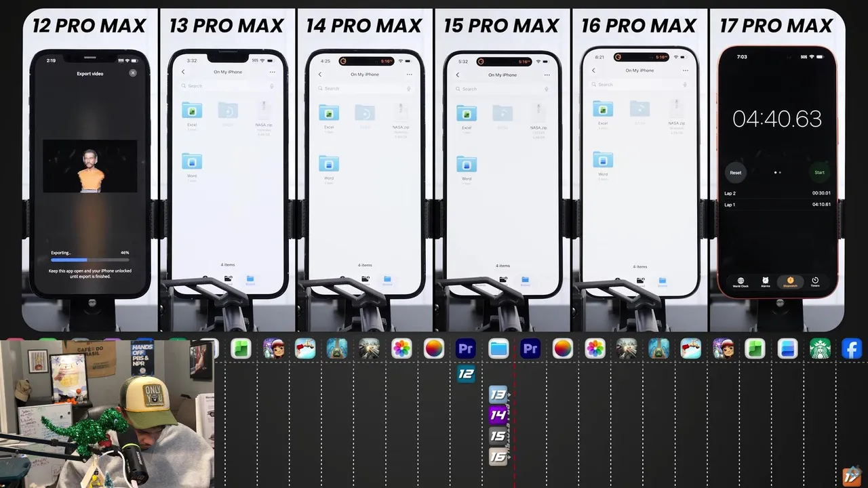The width and height of the screenshot is (868, 488).
Task: Click the webcam picture-in-picture feed
Action: [107, 413]
